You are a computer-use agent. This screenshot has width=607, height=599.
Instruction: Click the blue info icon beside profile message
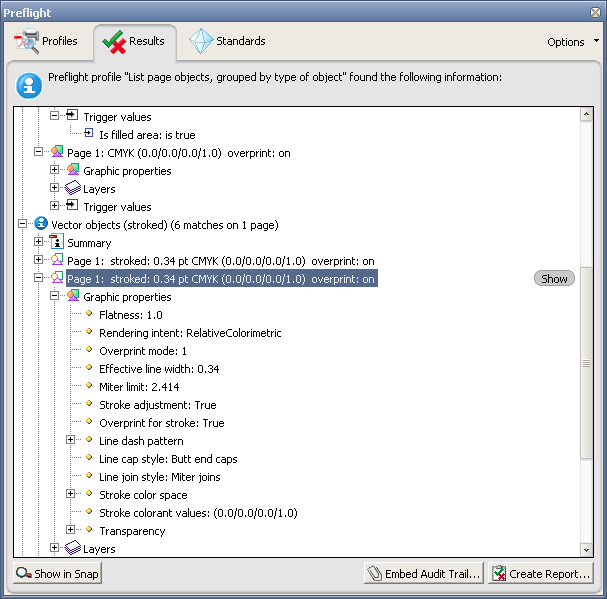click(x=29, y=85)
